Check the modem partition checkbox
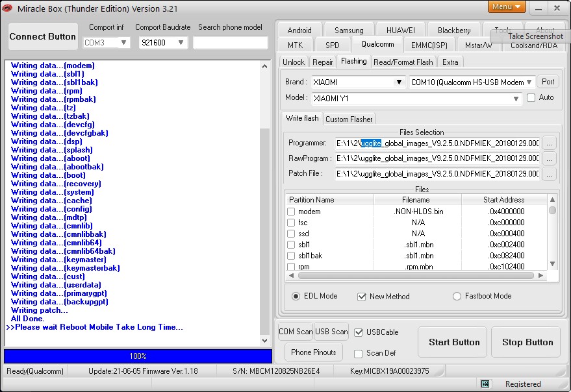The height and width of the screenshot is (392, 571). 291,212
